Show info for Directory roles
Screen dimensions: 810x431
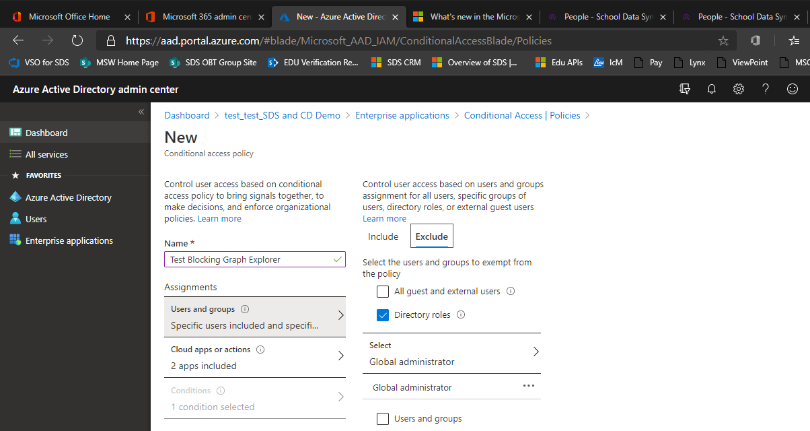click(x=461, y=314)
